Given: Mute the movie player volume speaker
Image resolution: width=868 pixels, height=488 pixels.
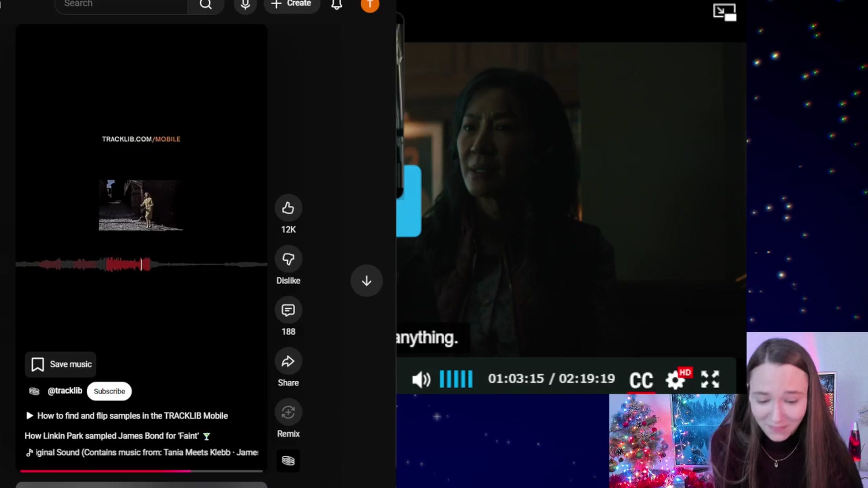Looking at the screenshot, I should pos(421,380).
